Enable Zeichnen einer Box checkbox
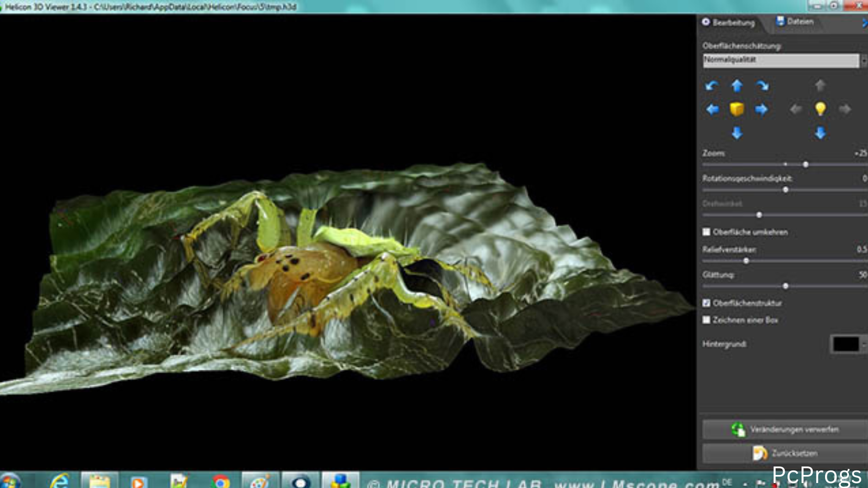Image resolution: width=868 pixels, height=488 pixels. [x=706, y=320]
